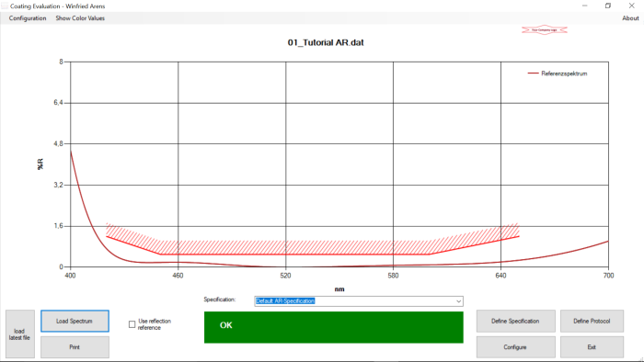The width and height of the screenshot is (644, 362).
Task: Click the 700 x-axis tick label
Action: 608,276
